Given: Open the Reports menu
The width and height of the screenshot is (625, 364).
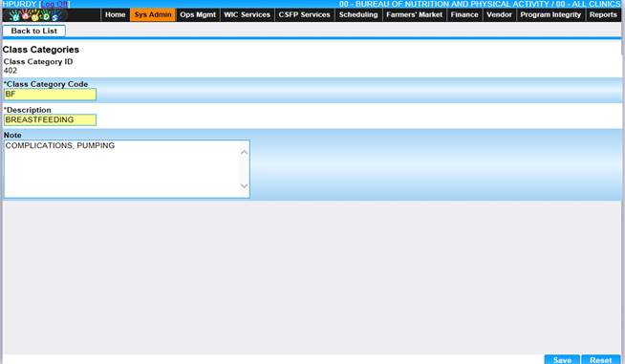Looking at the screenshot, I should tap(603, 14).
